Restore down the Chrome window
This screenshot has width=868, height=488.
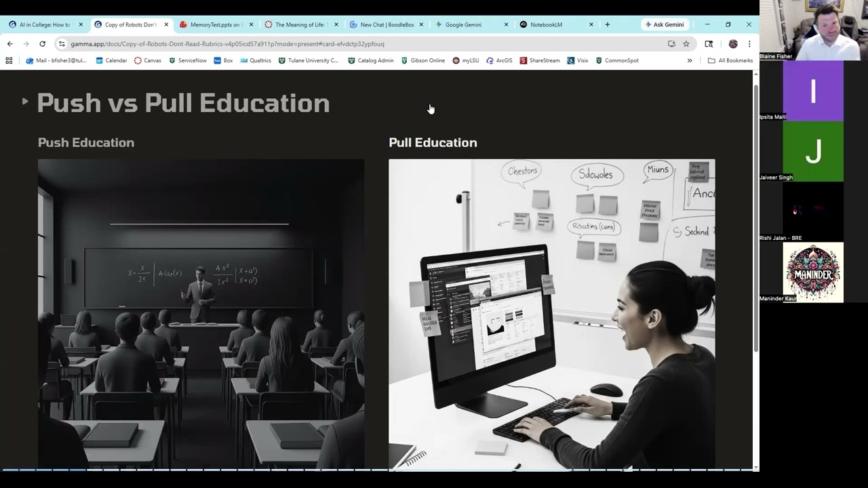coord(728,24)
